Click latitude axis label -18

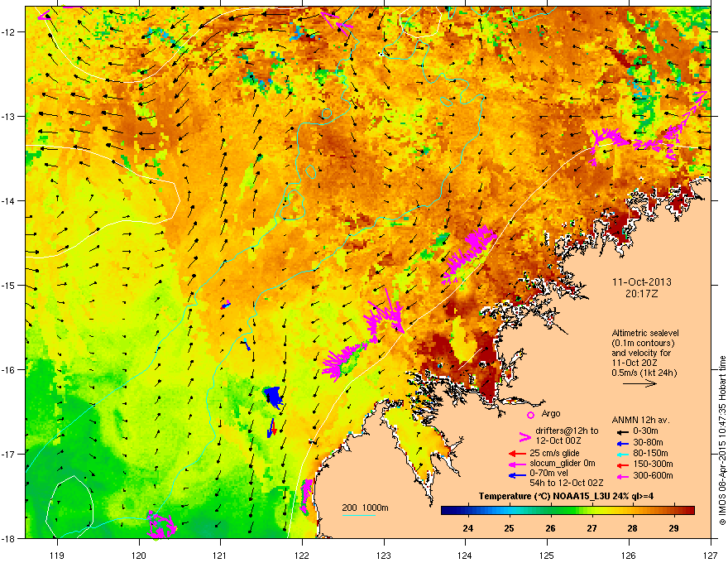[x=9, y=538]
